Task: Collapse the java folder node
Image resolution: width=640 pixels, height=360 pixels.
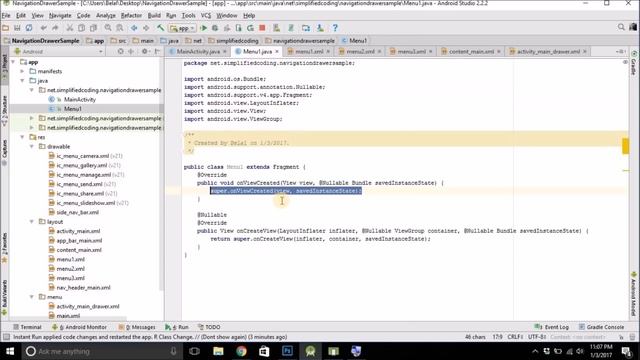Action: [22, 81]
